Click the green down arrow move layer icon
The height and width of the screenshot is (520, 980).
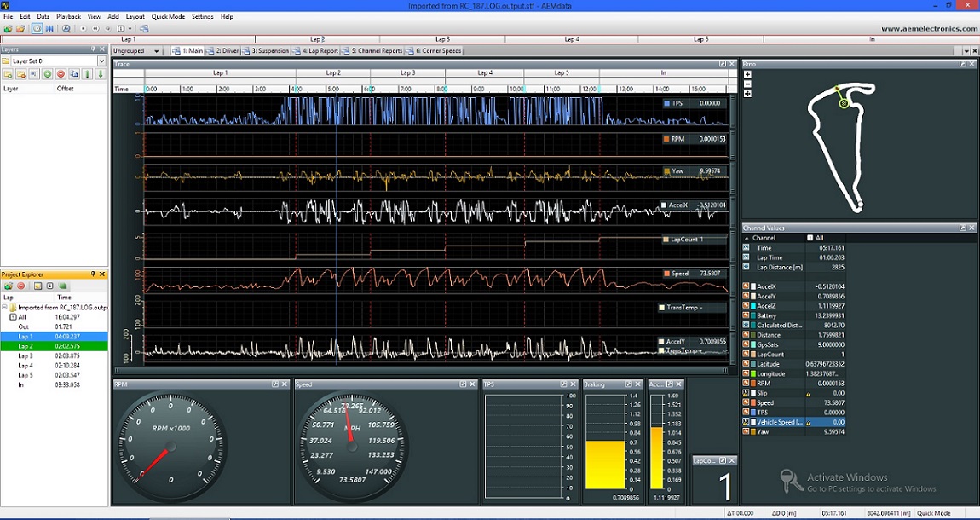[101, 74]
